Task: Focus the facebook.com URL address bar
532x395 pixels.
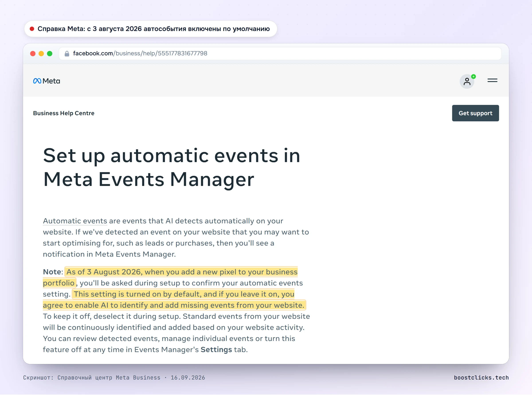Action: click(280, 54)
